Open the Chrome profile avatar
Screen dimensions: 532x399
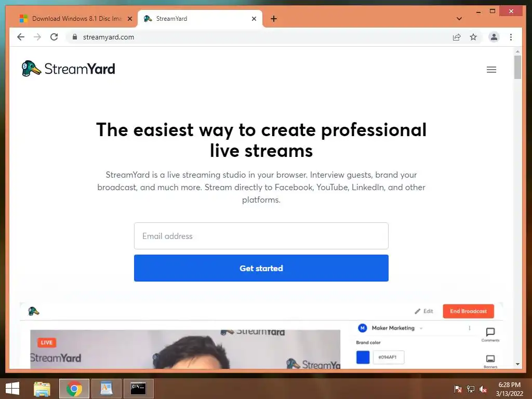click(x=494, y=37)
